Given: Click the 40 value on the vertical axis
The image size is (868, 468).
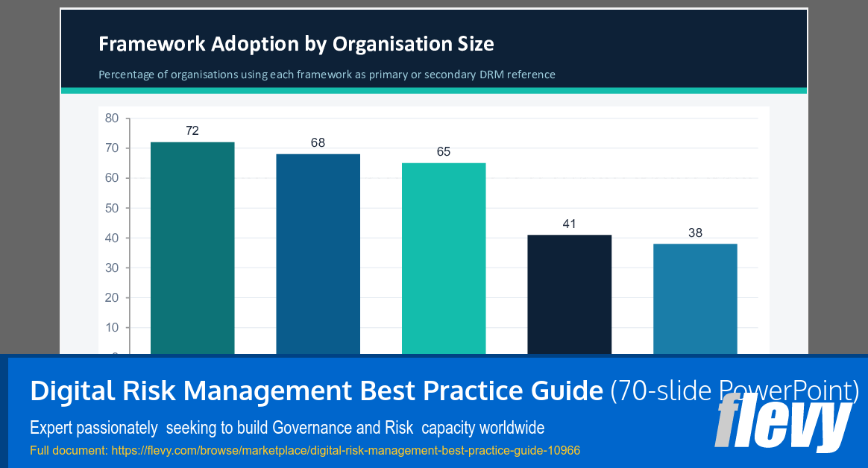Looking at the screenshot, I should tap(113, 237).
